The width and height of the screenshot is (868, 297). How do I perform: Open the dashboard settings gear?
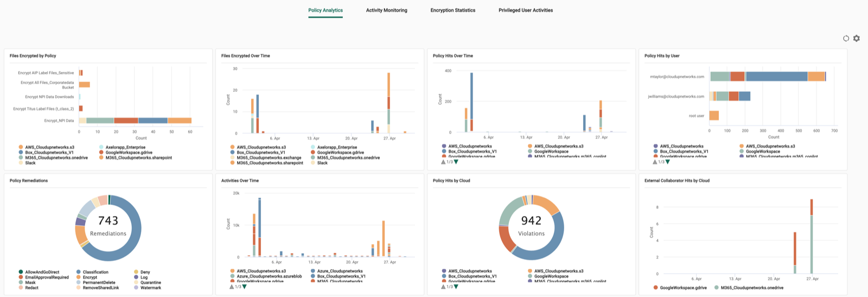pyautogui.click(x=857, y=39)
